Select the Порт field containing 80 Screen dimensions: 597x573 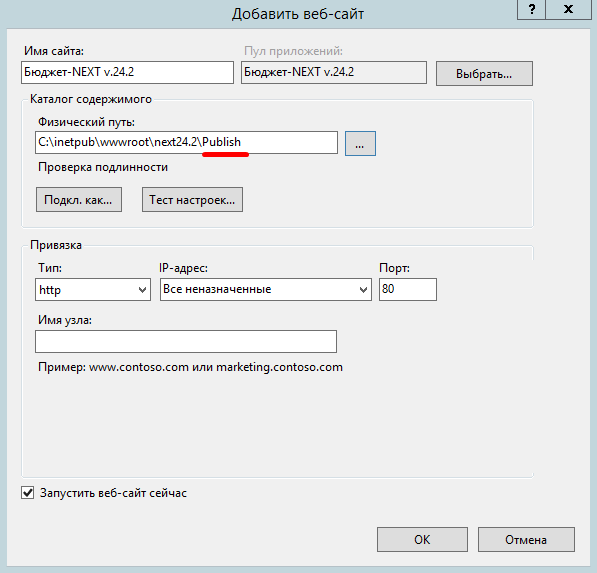(x=408, y=289)
